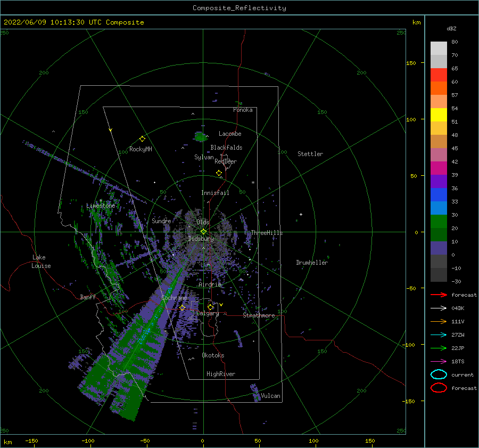
Task: Click the cyan current ellipse in legend
Action: 439,374
